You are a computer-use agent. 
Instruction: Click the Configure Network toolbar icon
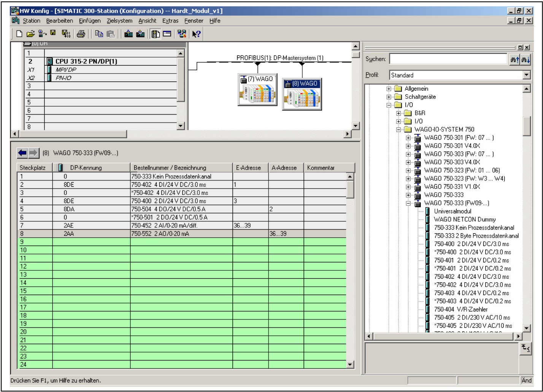click(182, 34)
